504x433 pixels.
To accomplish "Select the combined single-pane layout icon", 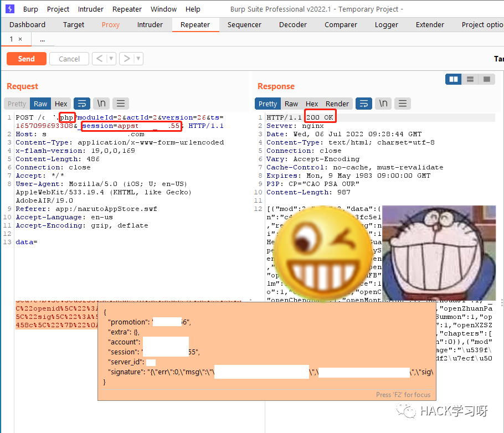I will click(x=487, y=79).
